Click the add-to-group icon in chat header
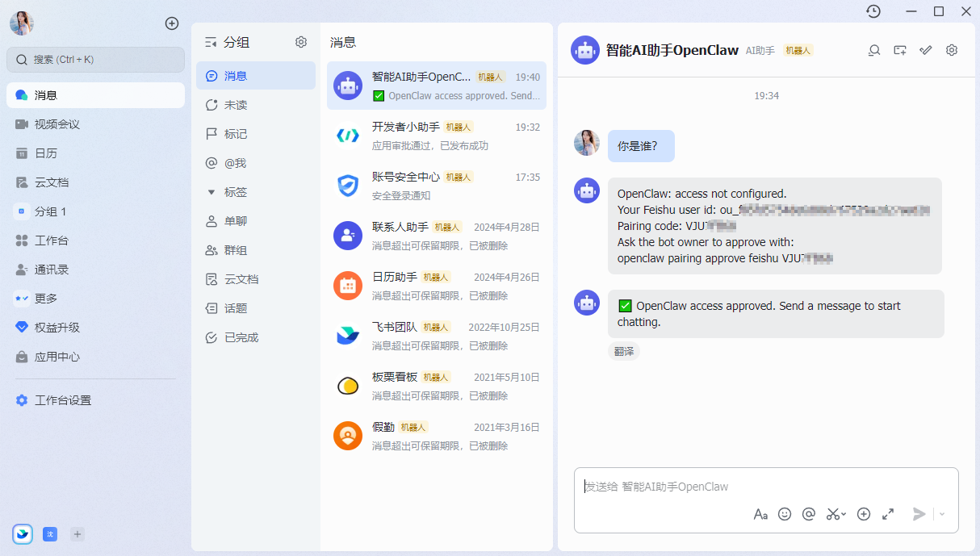The width and height of the screenshot is (980, 556). [x=900, y=50]
